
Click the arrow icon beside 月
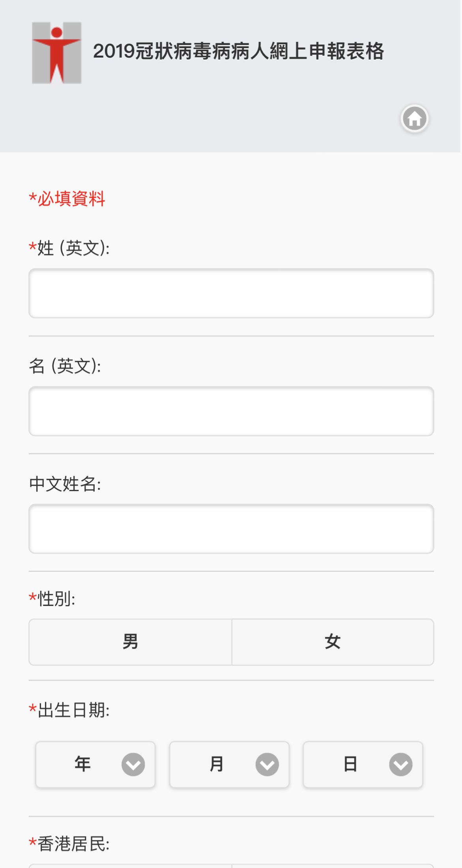267,765
